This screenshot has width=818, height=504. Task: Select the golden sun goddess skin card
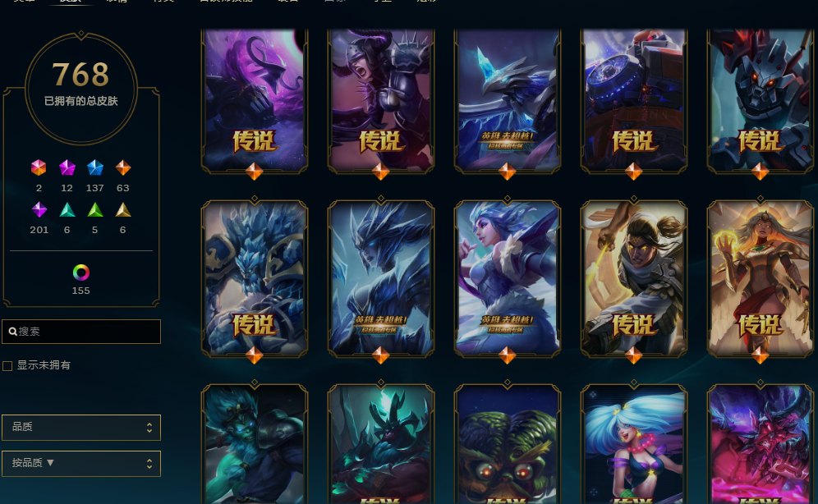tap(760, 278)
